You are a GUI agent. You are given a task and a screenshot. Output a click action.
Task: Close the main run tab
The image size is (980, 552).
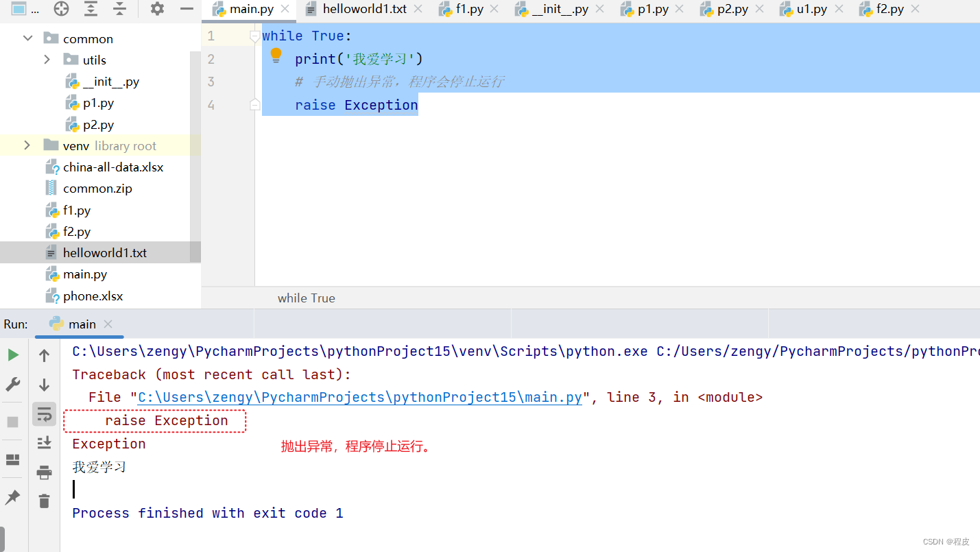pyautogui.click(x=108, y=324)
